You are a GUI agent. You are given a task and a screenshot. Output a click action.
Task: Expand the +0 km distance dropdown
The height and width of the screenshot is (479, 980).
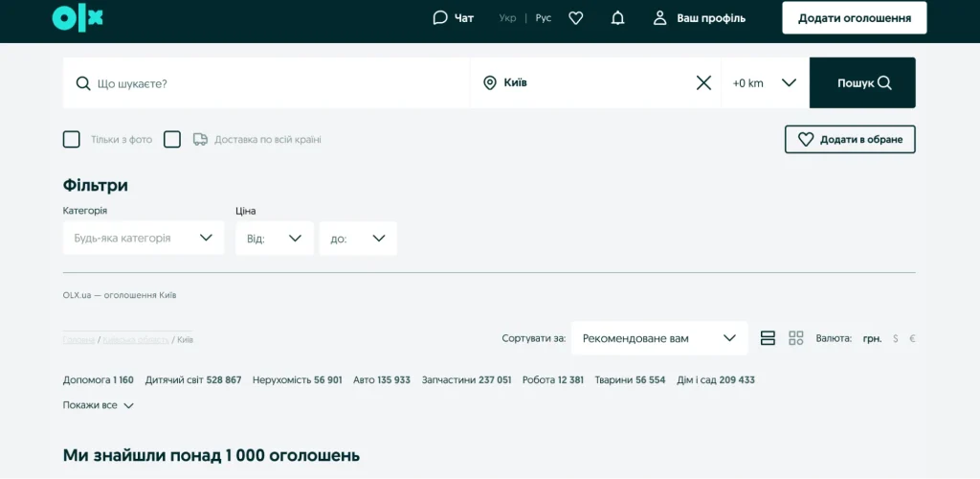tap(765, 83)
